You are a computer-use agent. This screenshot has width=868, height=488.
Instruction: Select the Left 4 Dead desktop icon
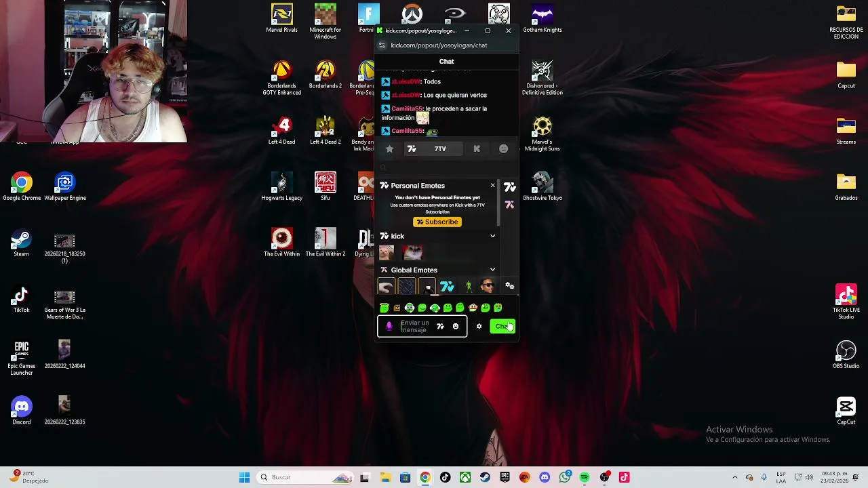pos(281,131)
